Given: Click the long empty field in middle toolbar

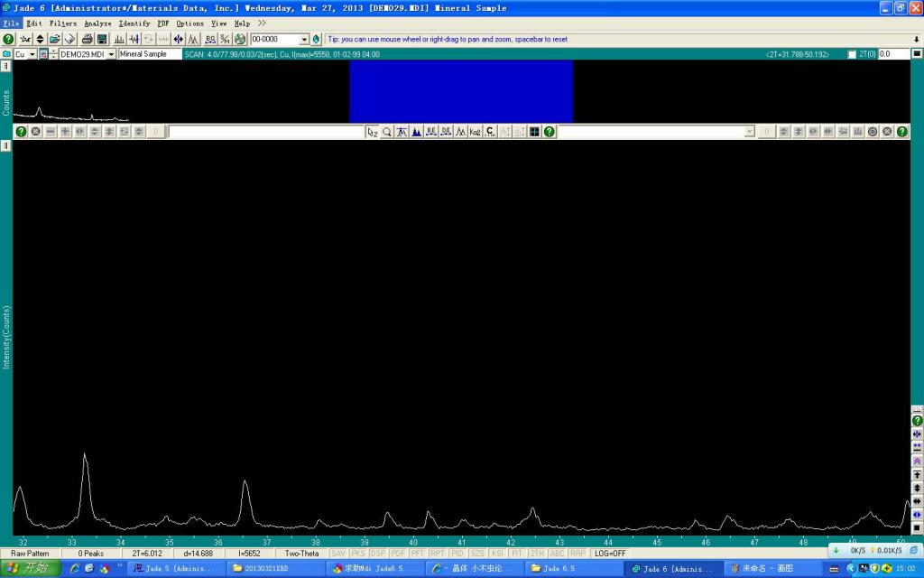Looking at the screenshot, I should point(266,132).
